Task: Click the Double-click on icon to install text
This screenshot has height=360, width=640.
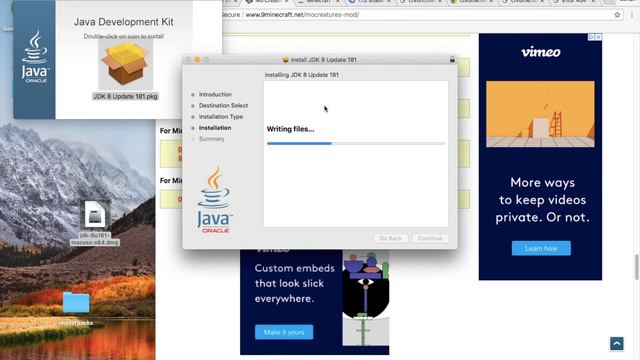Action: coord(124,36)
